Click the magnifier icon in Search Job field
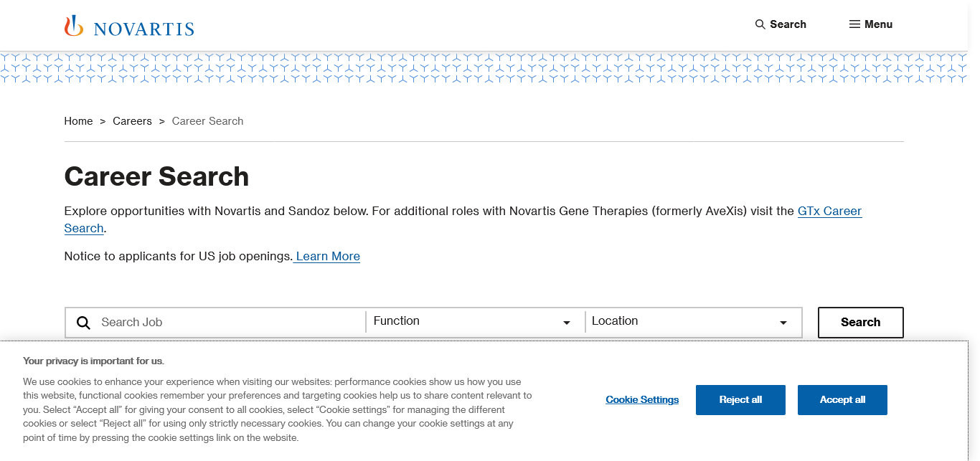 pos(84,323)
